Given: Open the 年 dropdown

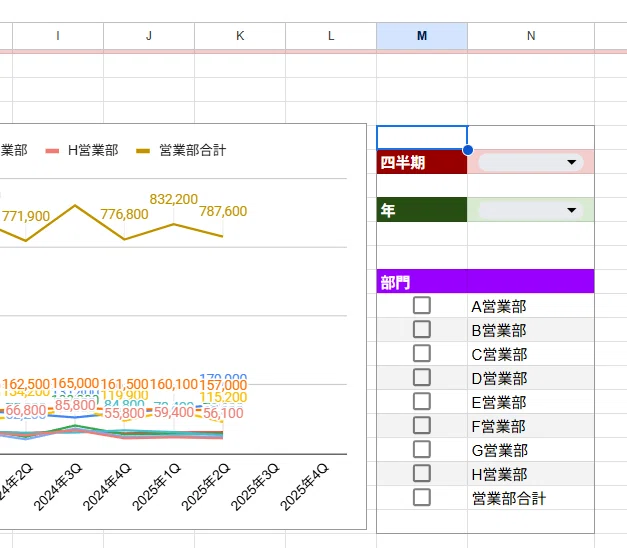Looking at the screenshot, I should 531,210.
